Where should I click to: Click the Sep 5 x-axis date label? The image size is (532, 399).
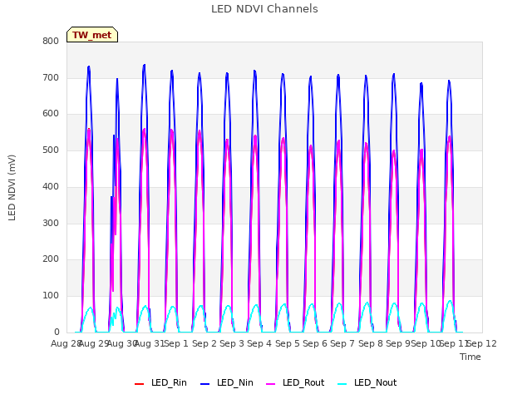[x=288, y=343]
